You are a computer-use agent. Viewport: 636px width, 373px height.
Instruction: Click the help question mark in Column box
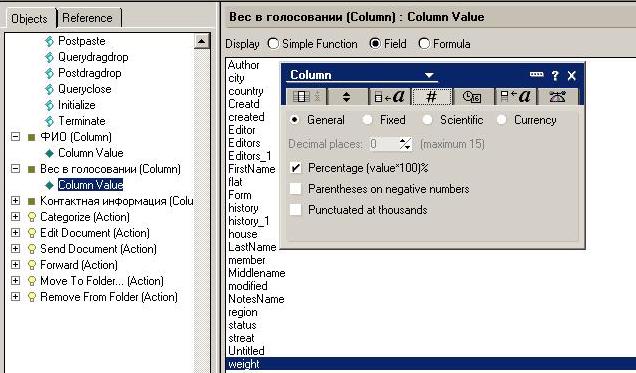pyautogui.click(x=555, y=75)
